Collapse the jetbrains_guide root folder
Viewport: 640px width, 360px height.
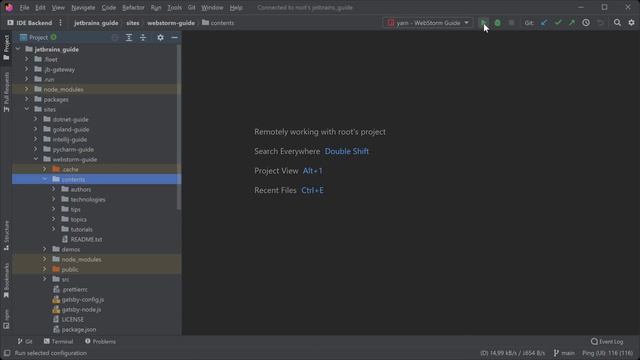[18, 49]
